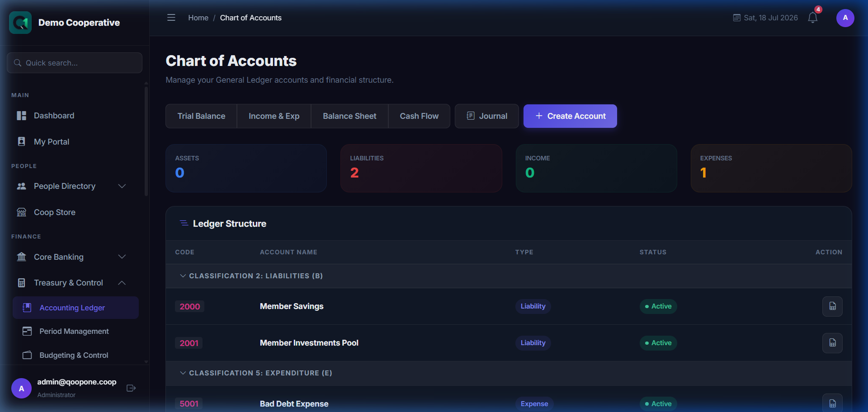Expand the Core Banking chevron
Screen dimensions: 868x412
click(x=122, y=257)
